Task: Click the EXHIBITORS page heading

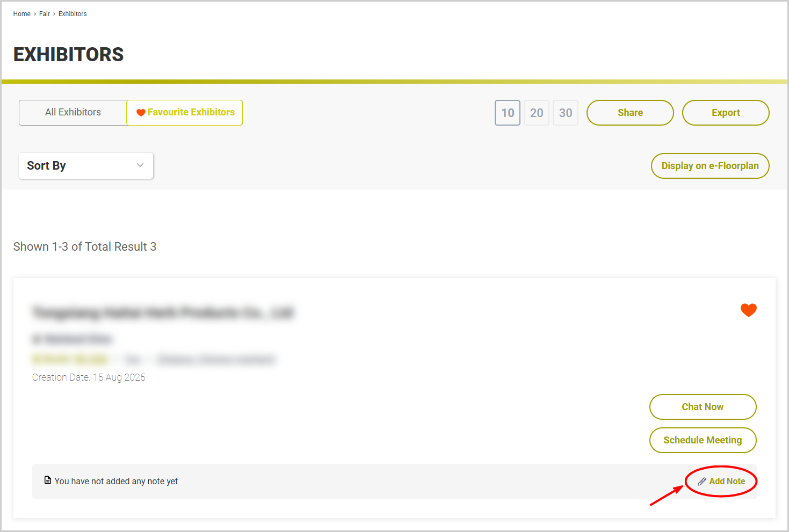Action: click(69, 55)
